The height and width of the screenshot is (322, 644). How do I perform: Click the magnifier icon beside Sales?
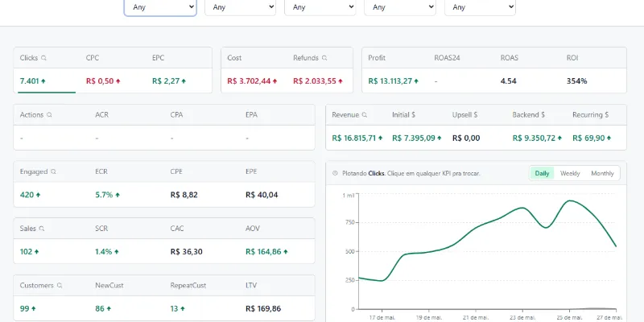pyautogui.click(x=42, y=229)
